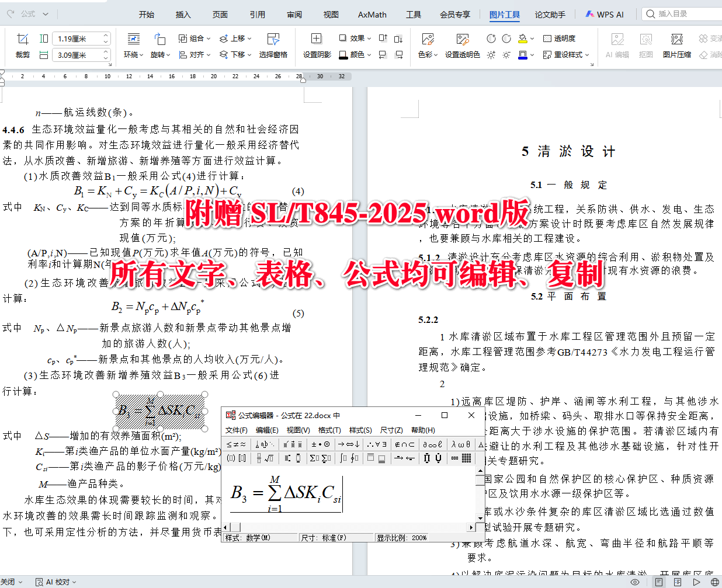Click the 设置透明色 transparent color tool
Viewport: 722px width, 588px height.
pos(462,46)
